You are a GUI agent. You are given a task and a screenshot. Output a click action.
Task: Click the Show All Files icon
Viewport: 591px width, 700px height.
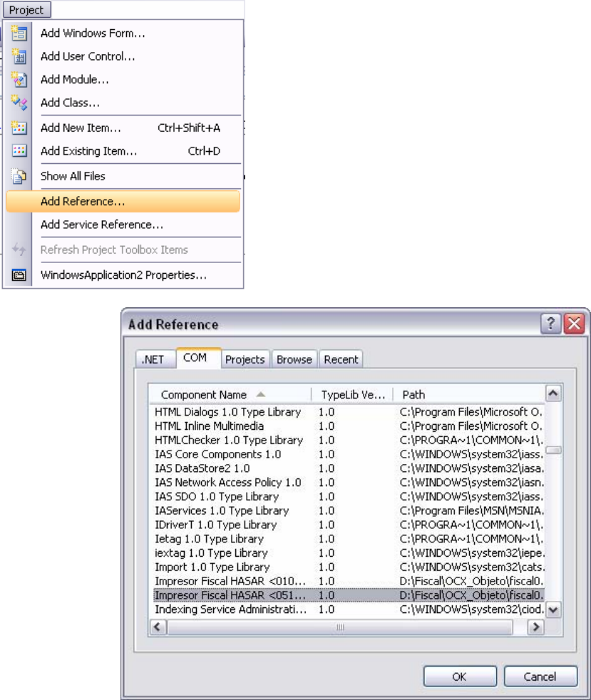click(19, 176)
